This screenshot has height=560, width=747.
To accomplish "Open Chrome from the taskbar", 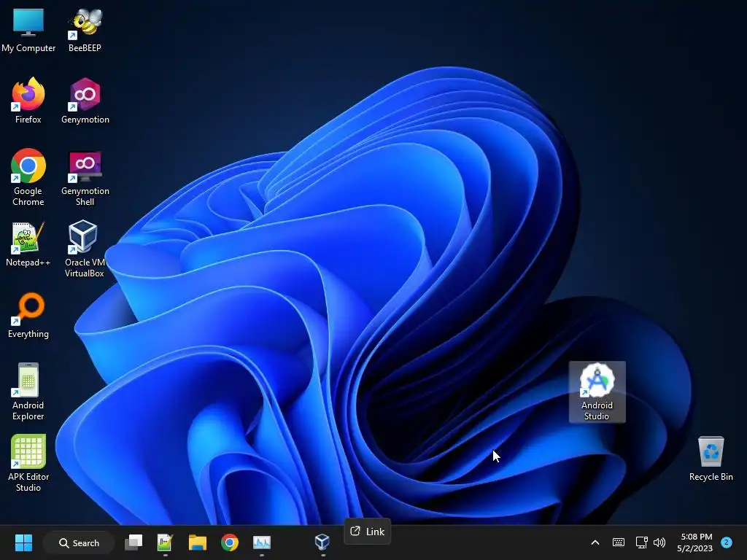I will (x=230, y=542).
